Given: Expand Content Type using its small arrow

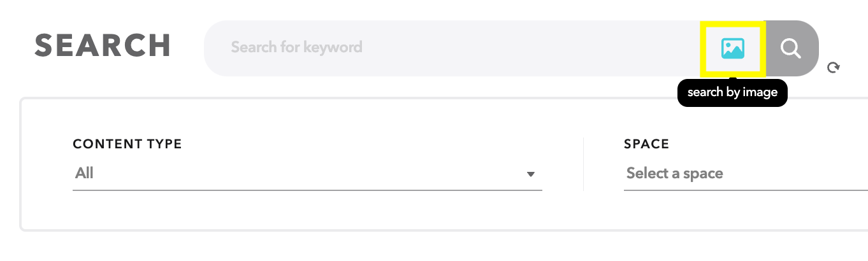Looking at the screenshot, I should pos(530,174).
